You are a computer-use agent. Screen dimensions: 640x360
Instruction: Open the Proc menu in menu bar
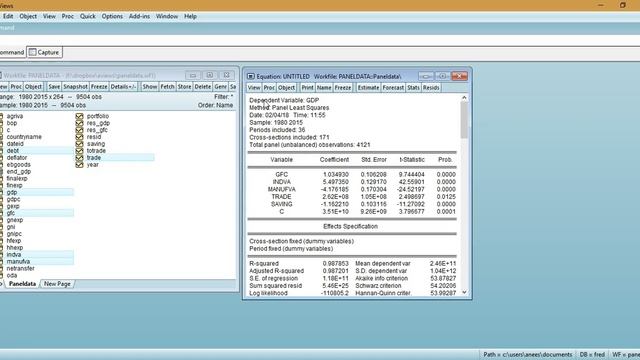click(67, 16)
